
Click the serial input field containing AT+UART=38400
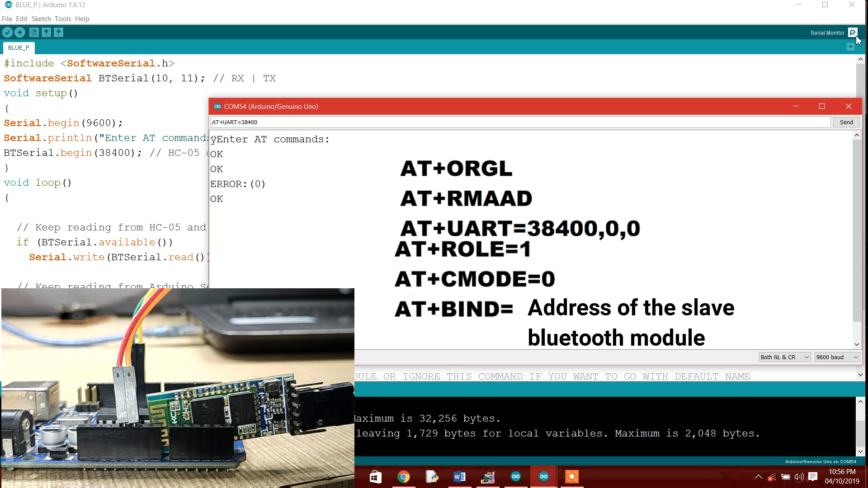(497, 122)
